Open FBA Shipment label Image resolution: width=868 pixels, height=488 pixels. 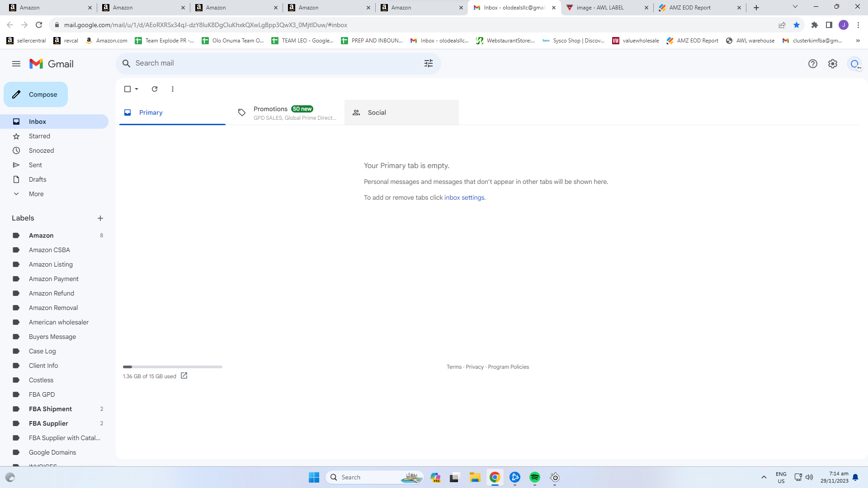point(54,409)
